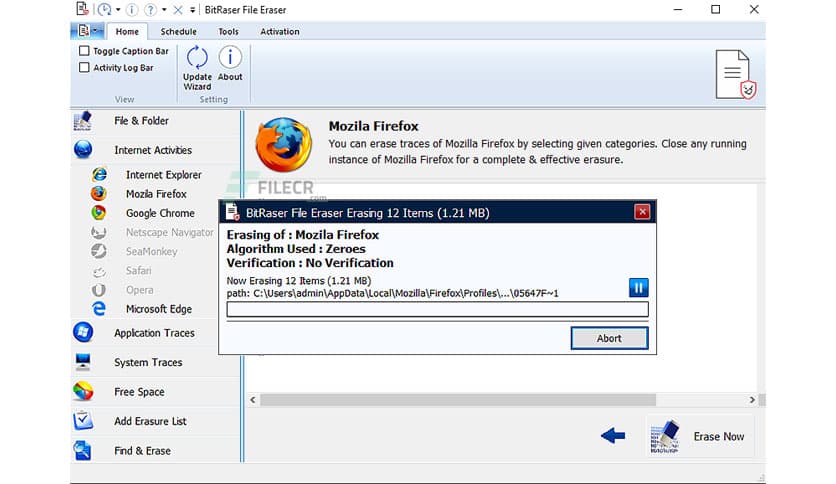Click the erasing progress bar
The image size is (836, 484).
[437, 309]
